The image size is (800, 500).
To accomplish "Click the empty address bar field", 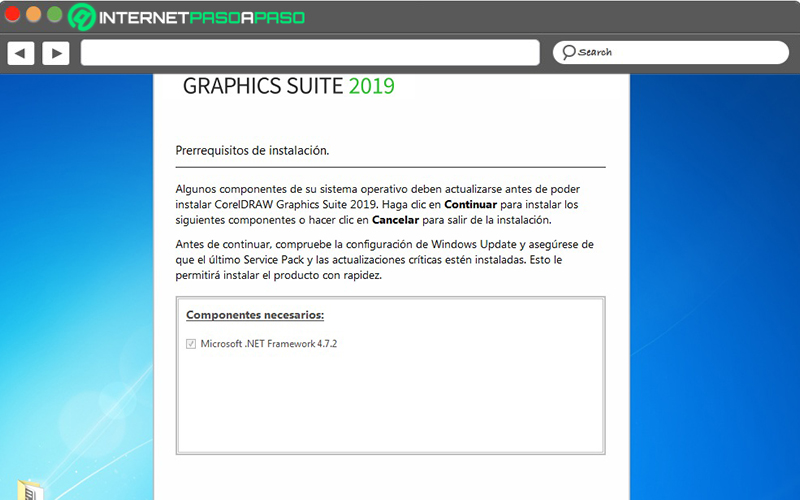I will tap(310, 53).
